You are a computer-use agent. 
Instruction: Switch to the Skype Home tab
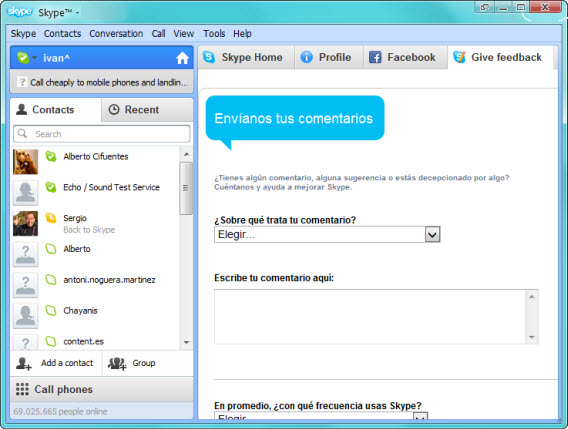246,57
